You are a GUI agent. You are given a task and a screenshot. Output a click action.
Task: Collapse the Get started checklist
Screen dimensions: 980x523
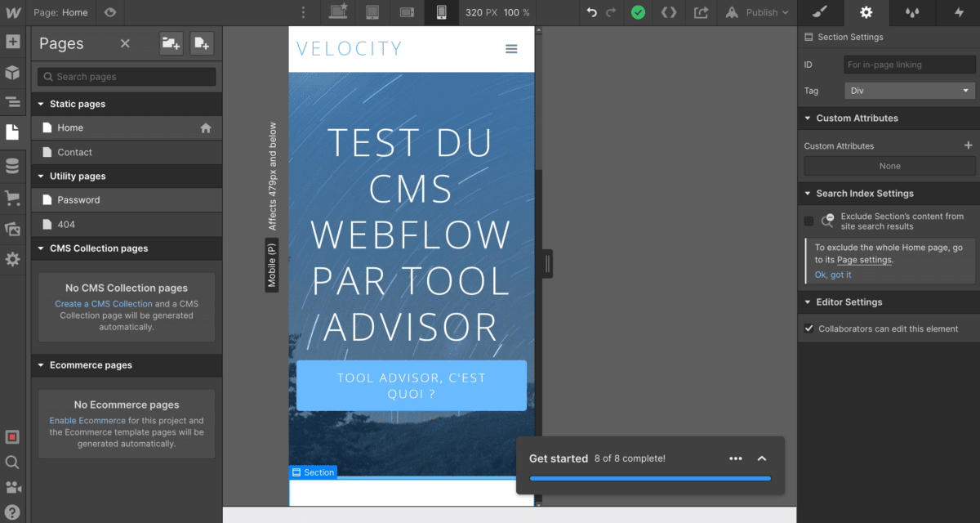coord(762,458)
